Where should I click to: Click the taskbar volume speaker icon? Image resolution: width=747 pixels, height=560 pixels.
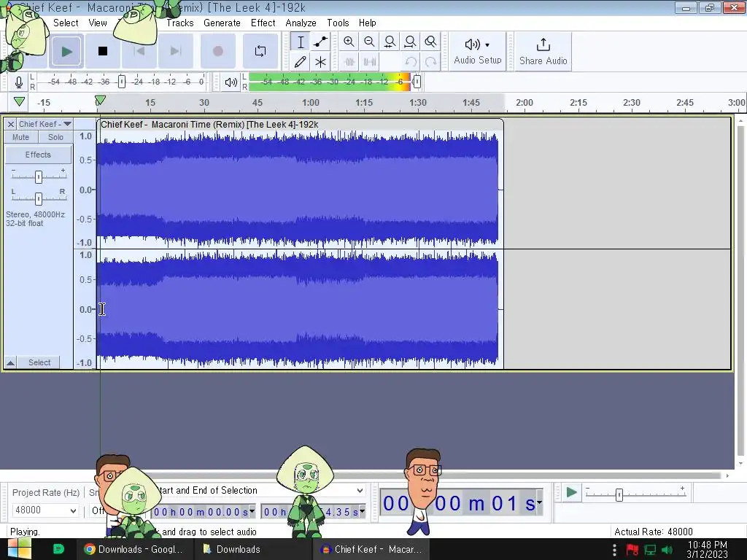(x=667, y=550)
